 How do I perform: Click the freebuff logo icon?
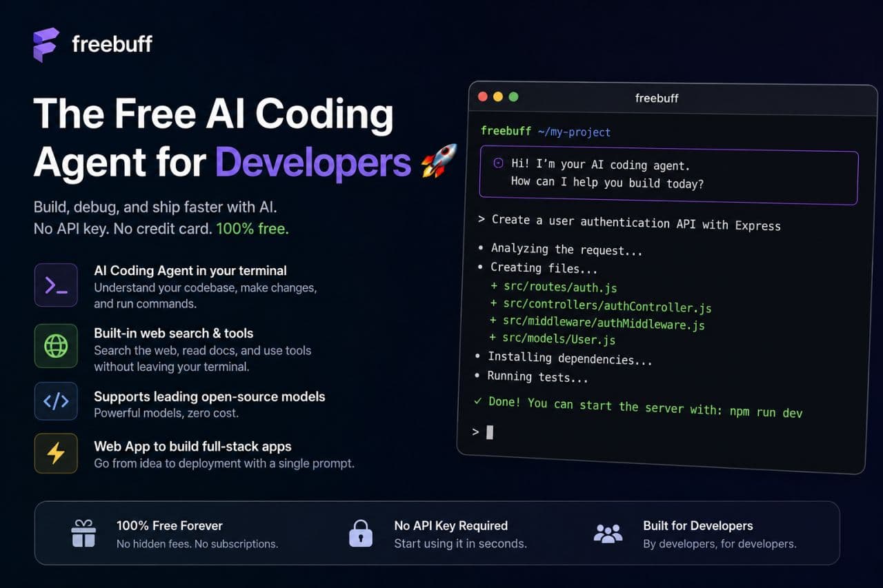[46, 45]
